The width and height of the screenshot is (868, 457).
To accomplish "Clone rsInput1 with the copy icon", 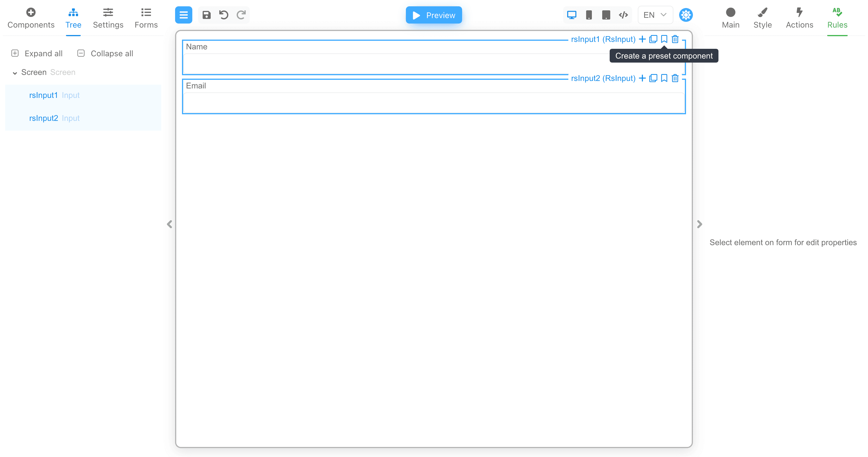I will (x=653, y=39).
